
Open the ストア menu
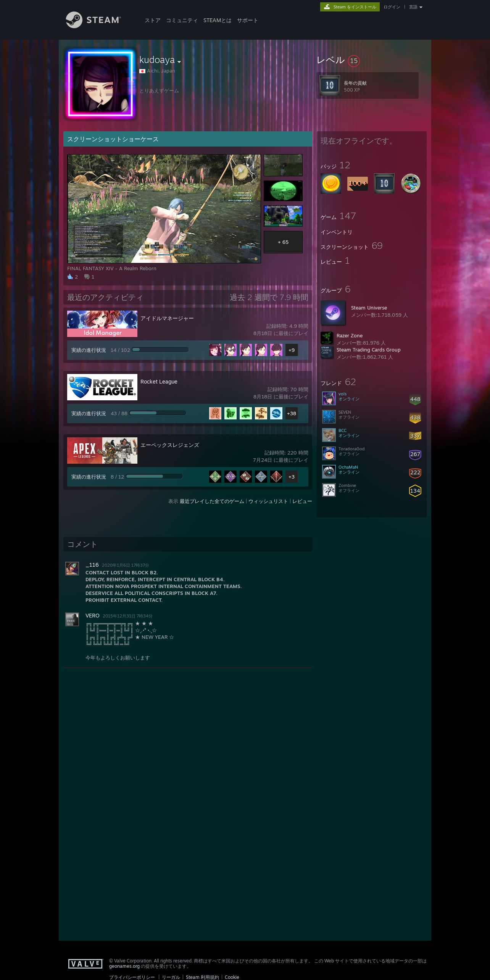pyautogui.click(x=152, y=20)
